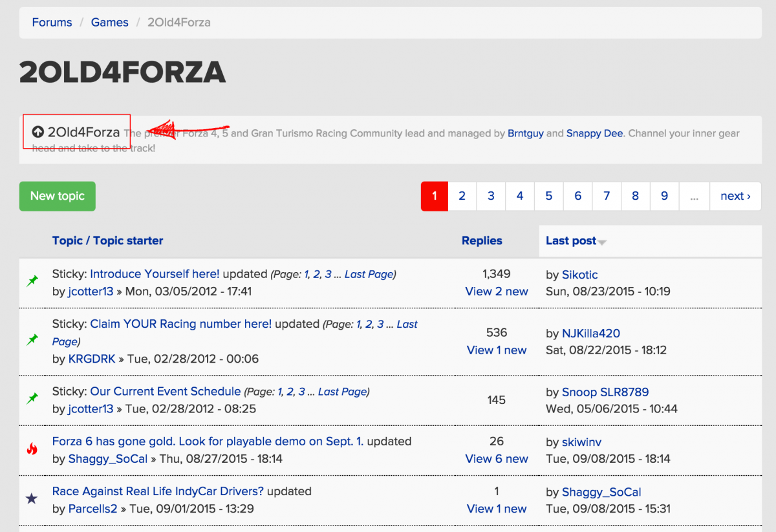Click the star icon for Race Against IndyCar thread

(x=32, y=499)
